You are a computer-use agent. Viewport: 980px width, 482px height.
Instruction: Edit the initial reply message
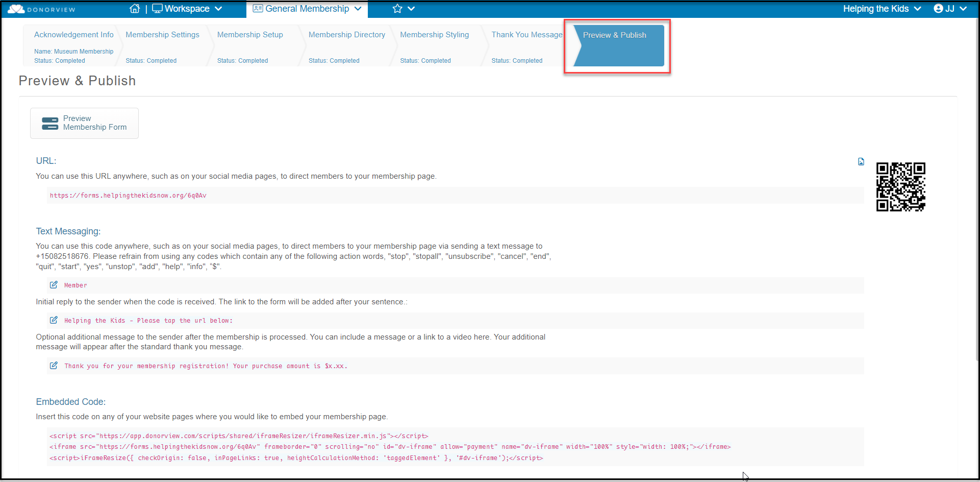[x=54, y=320]
